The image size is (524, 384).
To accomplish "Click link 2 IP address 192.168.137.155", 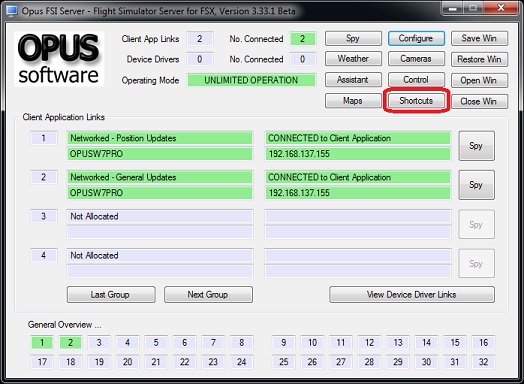I will tap(358, 193).
